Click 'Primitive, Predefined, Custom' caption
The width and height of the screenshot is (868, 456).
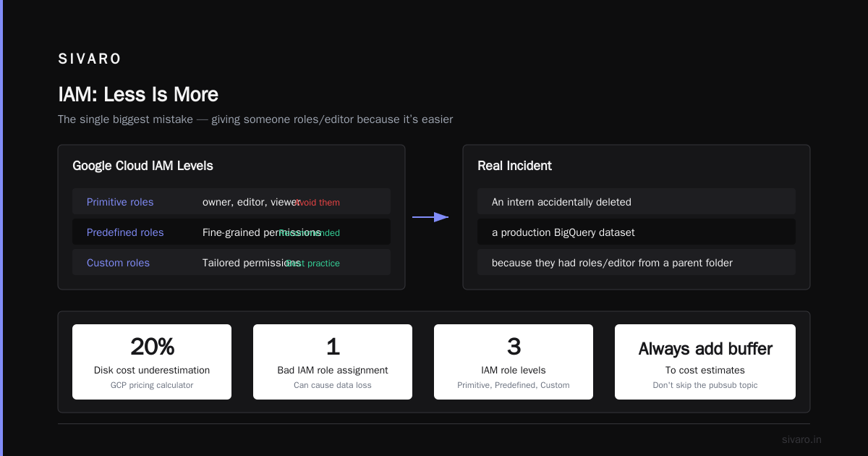[514, 385]
